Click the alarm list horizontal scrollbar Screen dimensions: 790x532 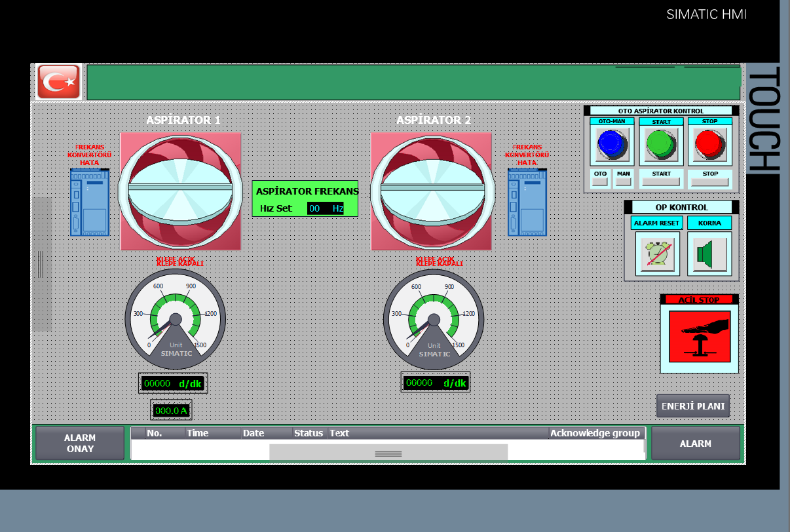[388, 453]
